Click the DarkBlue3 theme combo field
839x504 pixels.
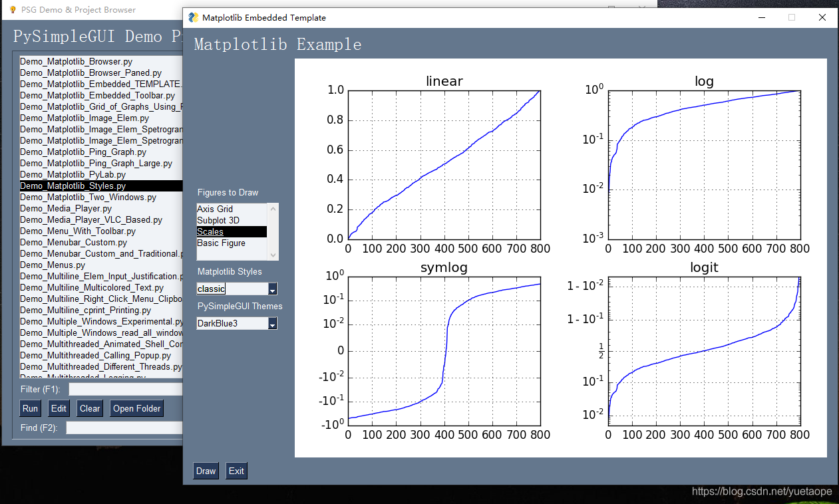pyautogui.click(x=232, y=324)
